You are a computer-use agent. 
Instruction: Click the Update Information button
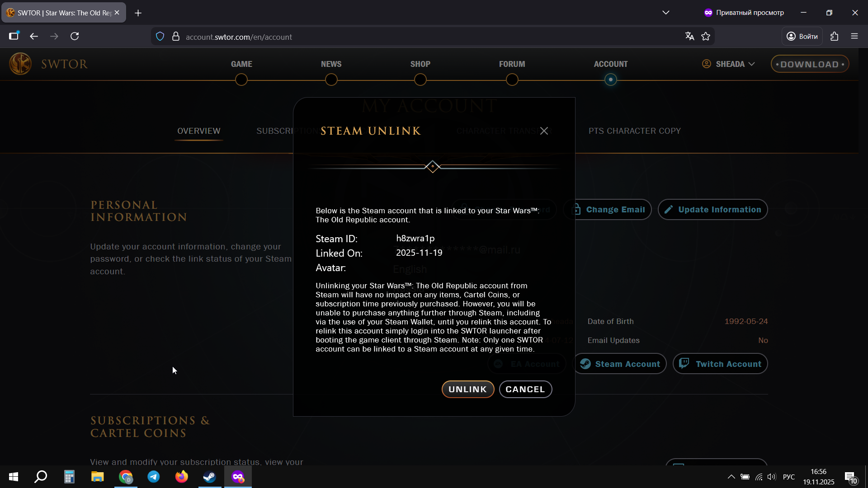712,210
